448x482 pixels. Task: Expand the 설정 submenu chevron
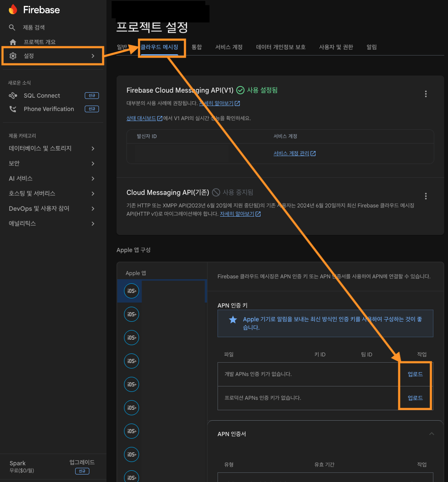click(x=93, y=56)
